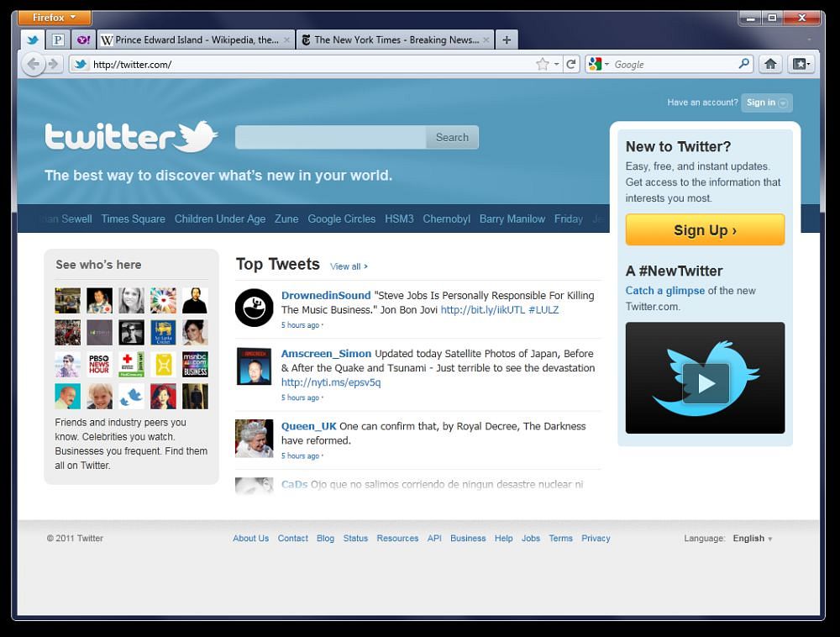The width and height of the screenshot is (840, 637).
Task: Open the Yahoo pinned tab
Action: (83, 39)
